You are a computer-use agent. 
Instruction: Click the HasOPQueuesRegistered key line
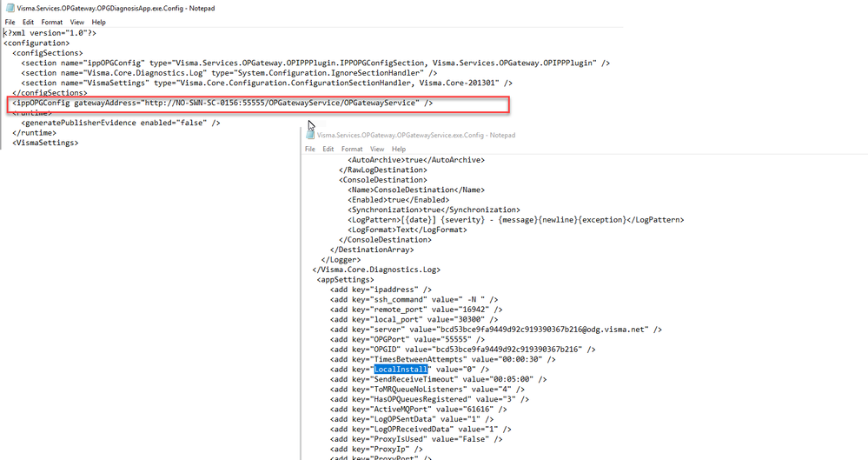pyautogui.click(x=429, y=400)
